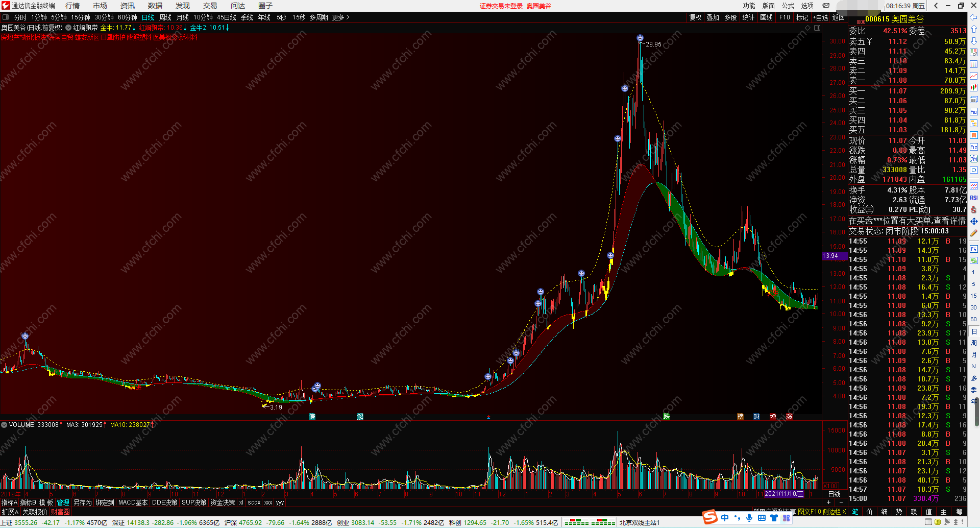Image resolution: width=980 pixels, height=528 pixels.
Task: Click the microphone voice input icon
Action: 749,518
